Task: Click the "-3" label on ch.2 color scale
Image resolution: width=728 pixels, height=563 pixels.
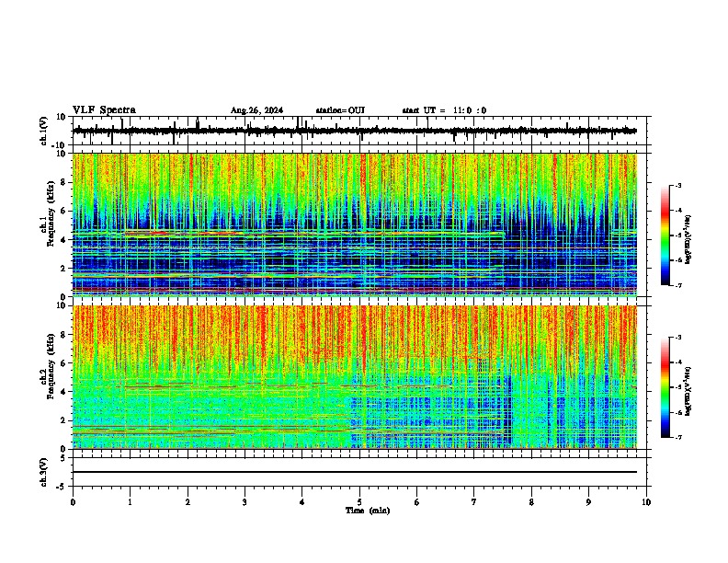Action: click(x=677, y=338)
